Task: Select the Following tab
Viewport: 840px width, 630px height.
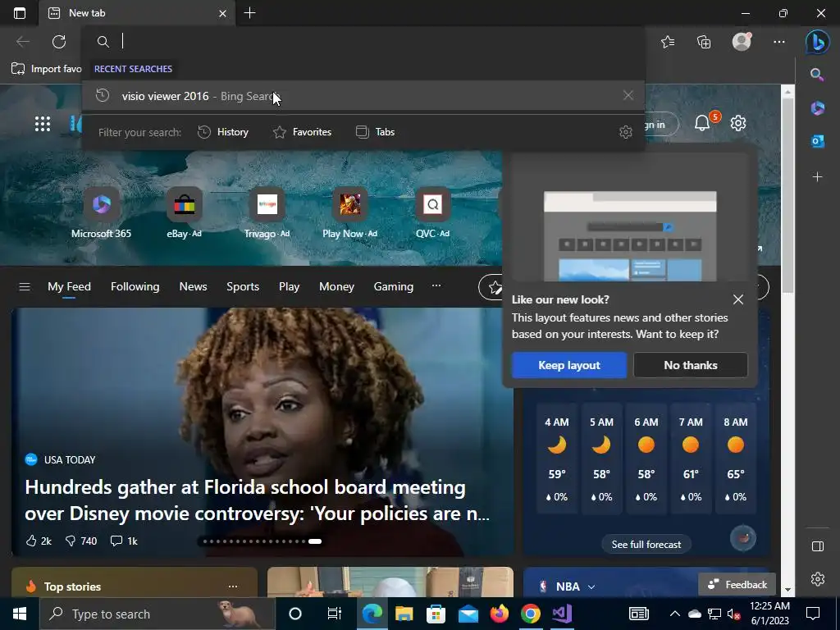Action: (x=135, y=286)
